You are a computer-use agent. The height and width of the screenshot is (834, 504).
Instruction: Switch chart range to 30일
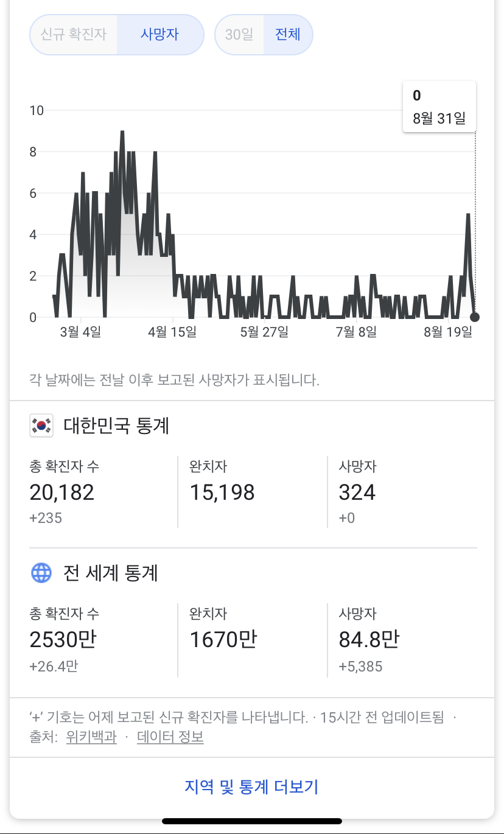[239, 34]
